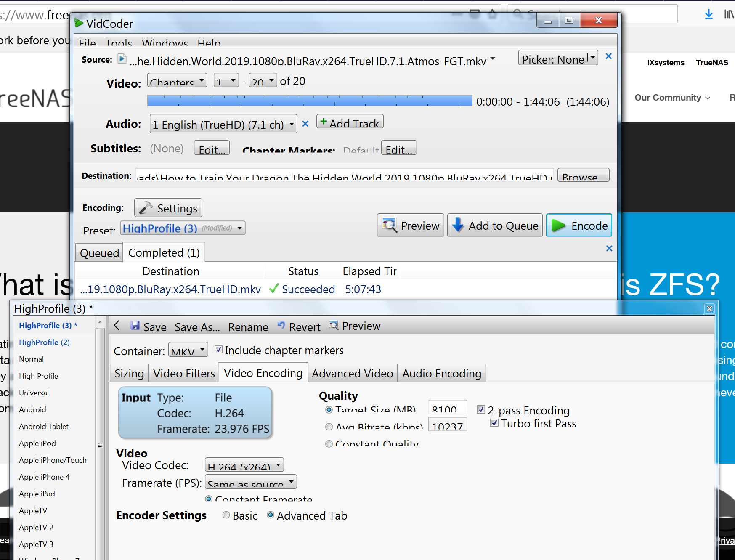Select Basic encoder settings radio
Image resolution: width=735 pixels, height=560 pixels.
(226, 515)
